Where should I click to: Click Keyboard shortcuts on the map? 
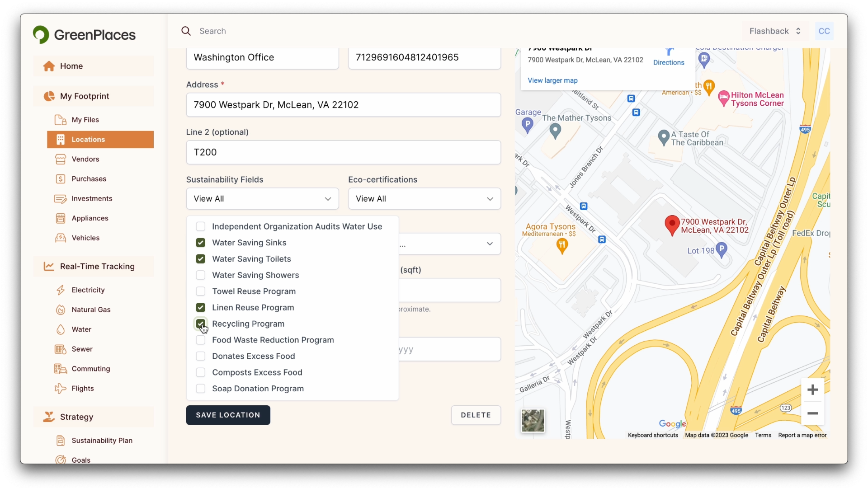pyautogui.click(x=653, y=435)
